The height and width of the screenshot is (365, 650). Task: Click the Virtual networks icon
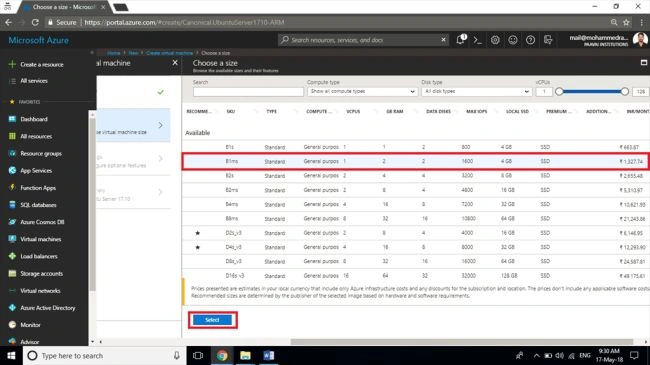point(12,291)
